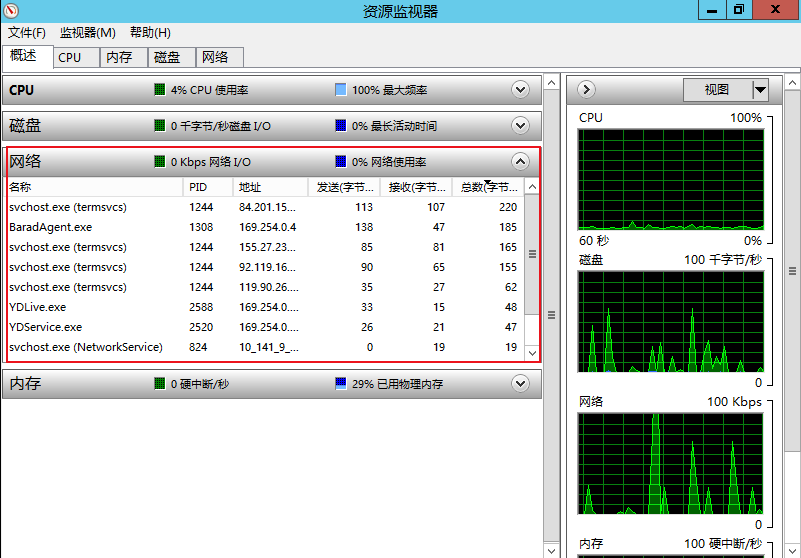This screenshot has height=558, width=801.
Task: Collapse the 网络 section chevron
Action: click(520, 161)
